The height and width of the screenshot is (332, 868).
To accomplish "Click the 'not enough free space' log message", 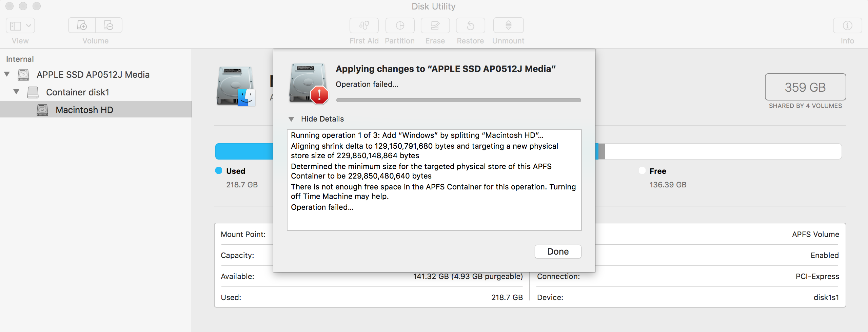I will pyautogui.click(x=433, y=191).
